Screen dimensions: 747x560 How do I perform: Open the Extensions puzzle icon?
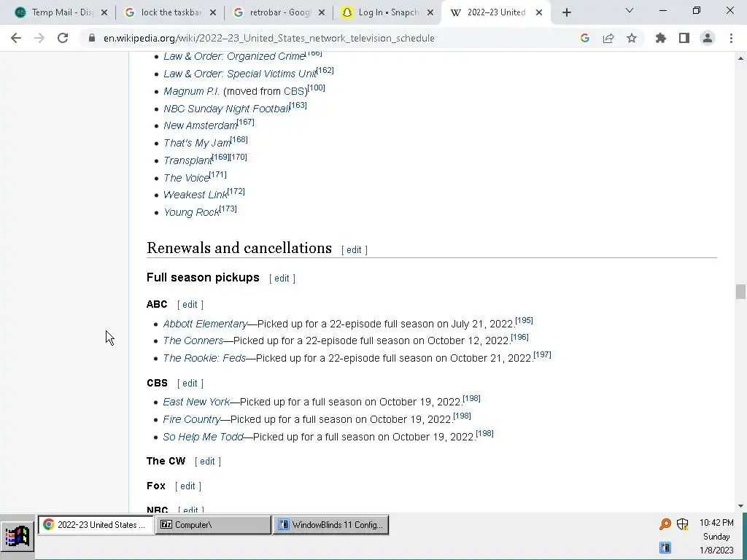pyautogui.click(x=661, y=38)
